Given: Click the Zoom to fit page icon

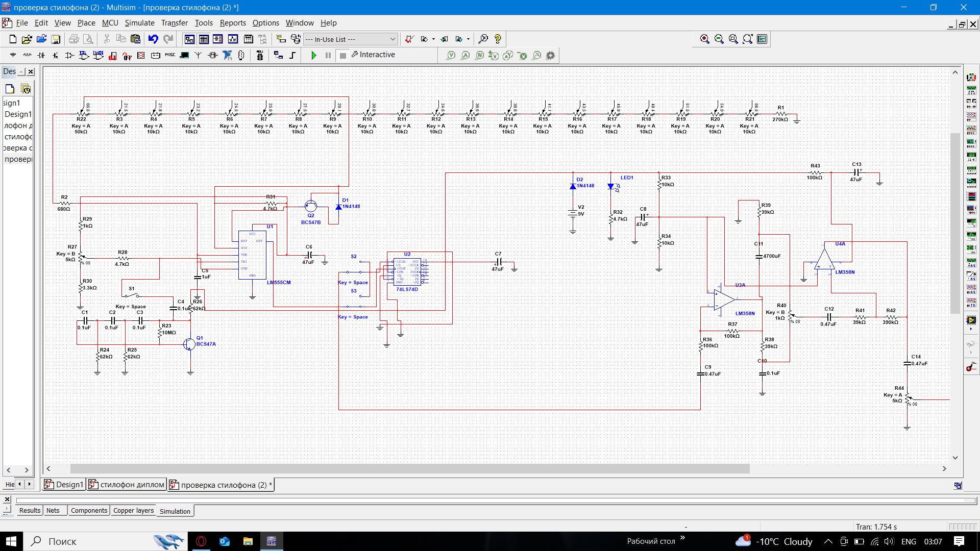Looking at the screenshot, I should (x=748, y=39).
